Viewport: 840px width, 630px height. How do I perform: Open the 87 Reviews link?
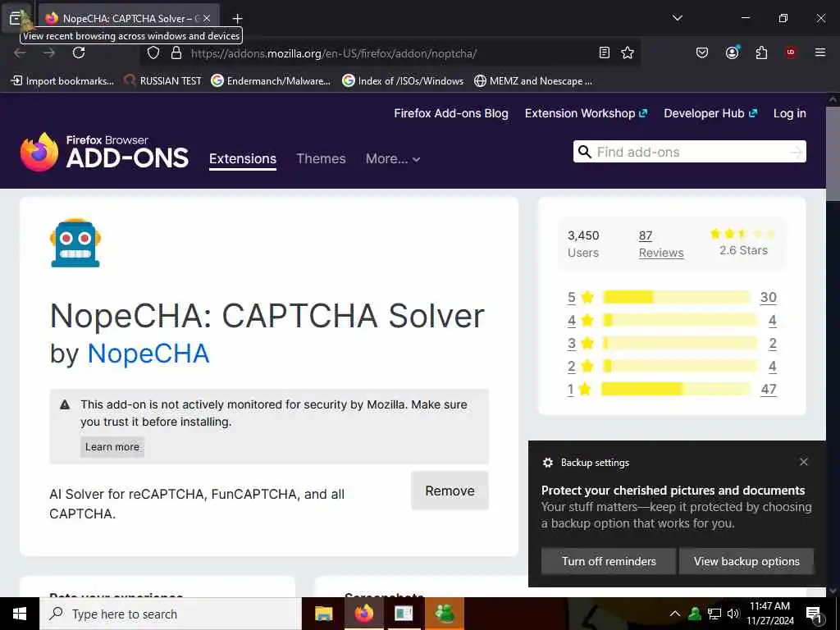coord(661,244)
